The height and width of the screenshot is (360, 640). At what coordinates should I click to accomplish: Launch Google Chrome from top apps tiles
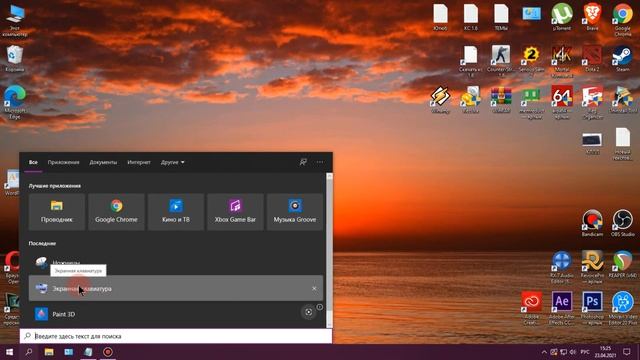(116, 212)
